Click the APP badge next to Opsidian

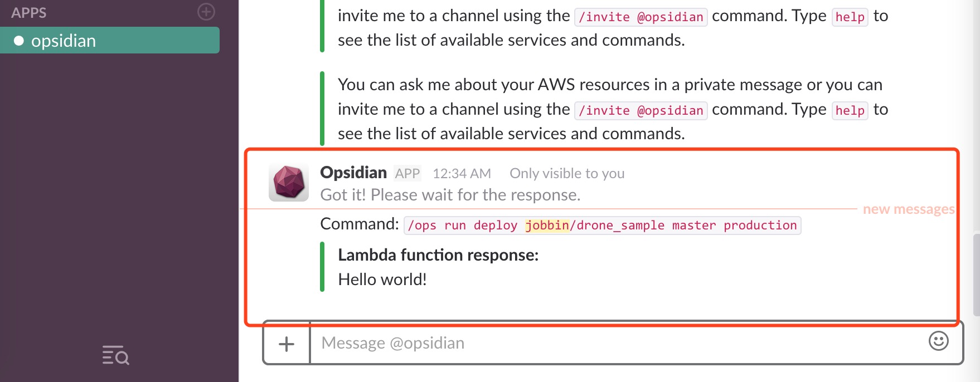(407, 174)
